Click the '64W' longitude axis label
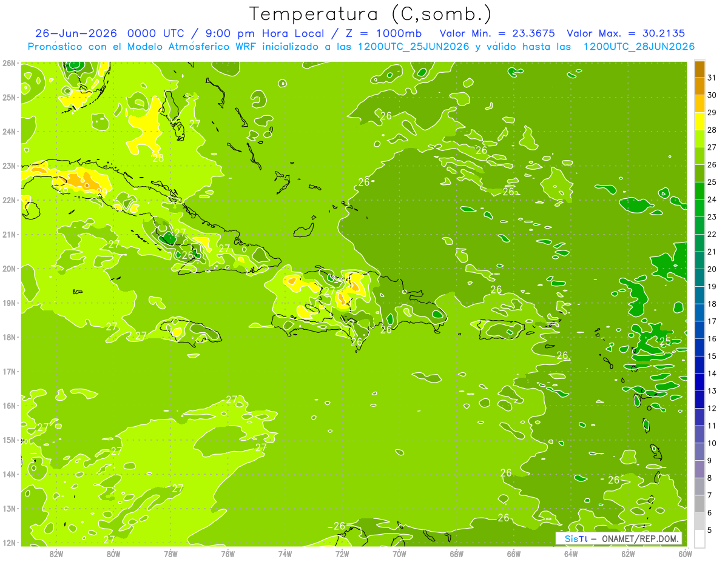The image size is (728, 562). [571, 554]
